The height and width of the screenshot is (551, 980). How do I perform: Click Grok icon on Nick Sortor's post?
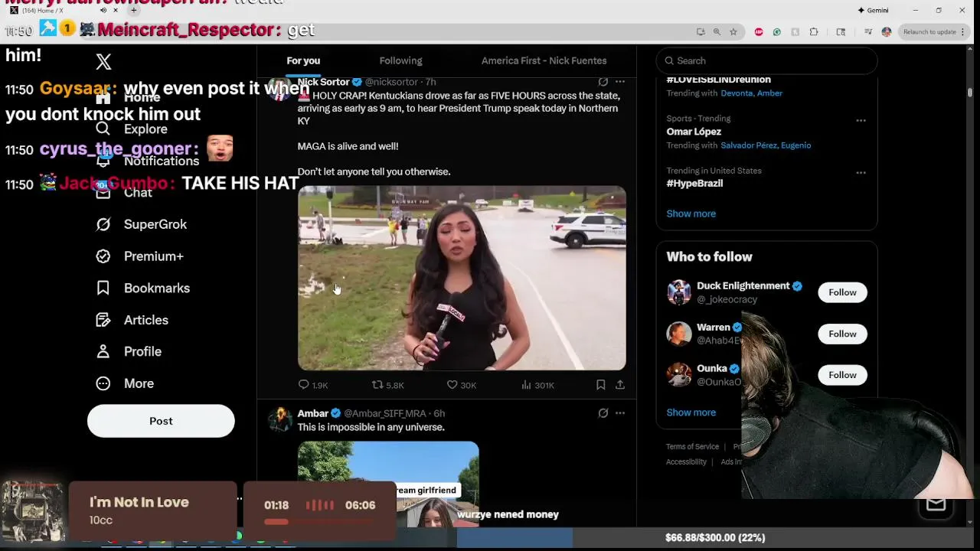(x=603, y=82)
